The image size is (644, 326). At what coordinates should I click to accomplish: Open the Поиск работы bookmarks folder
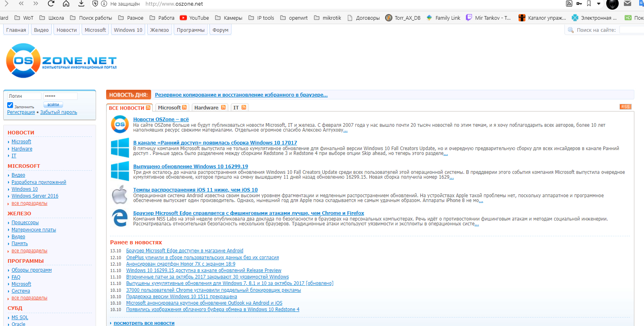click(91, 18)
